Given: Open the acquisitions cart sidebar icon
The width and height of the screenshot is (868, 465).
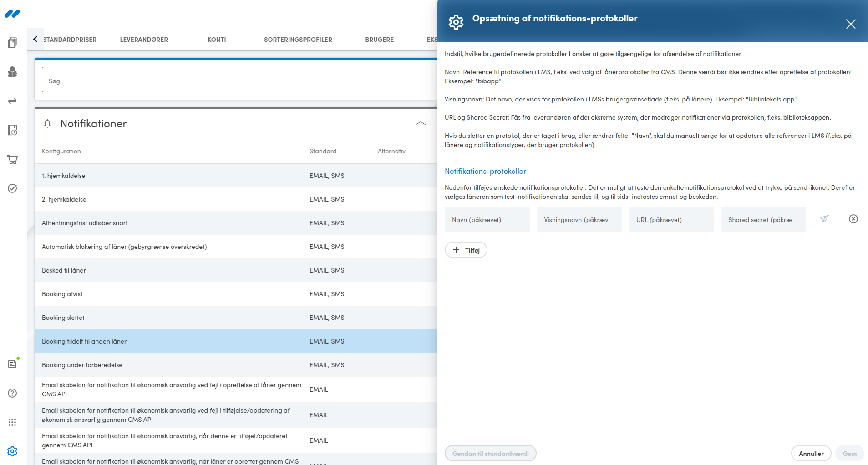Looking at the screenshot, I should pyautogui.click(x=12, y=159).
